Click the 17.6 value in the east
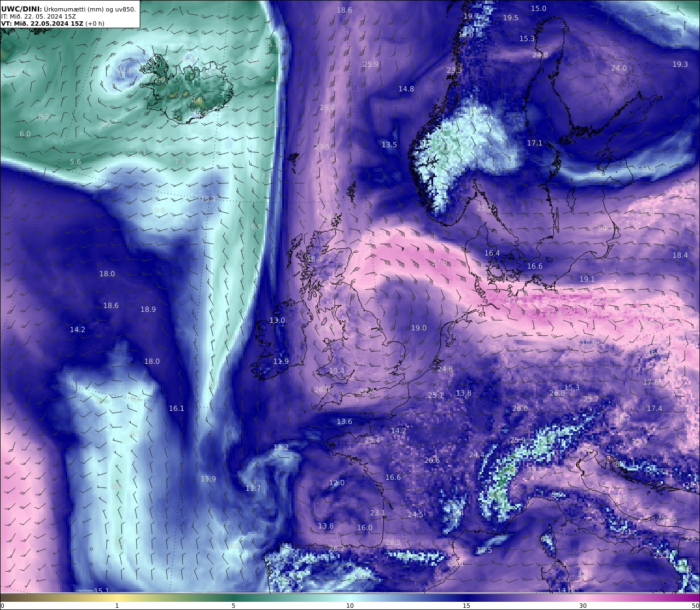700x610 pixels. (x=651, y=382)
